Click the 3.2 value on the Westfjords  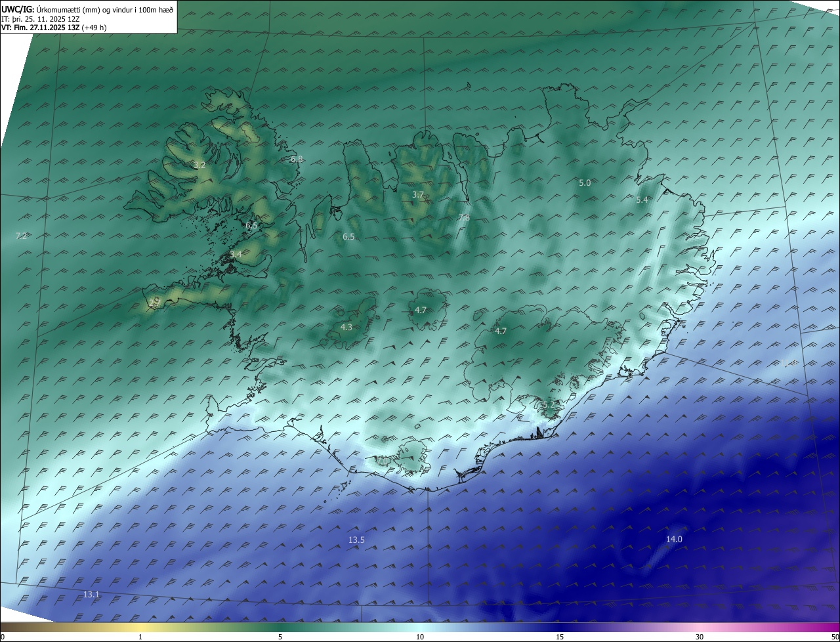199,165
